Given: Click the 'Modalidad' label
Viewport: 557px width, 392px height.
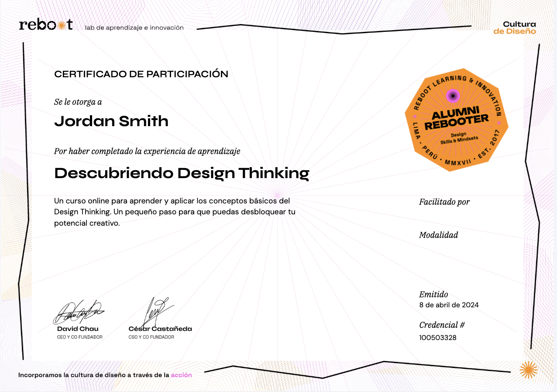Looking at the screenshot, I should point(439,235).
